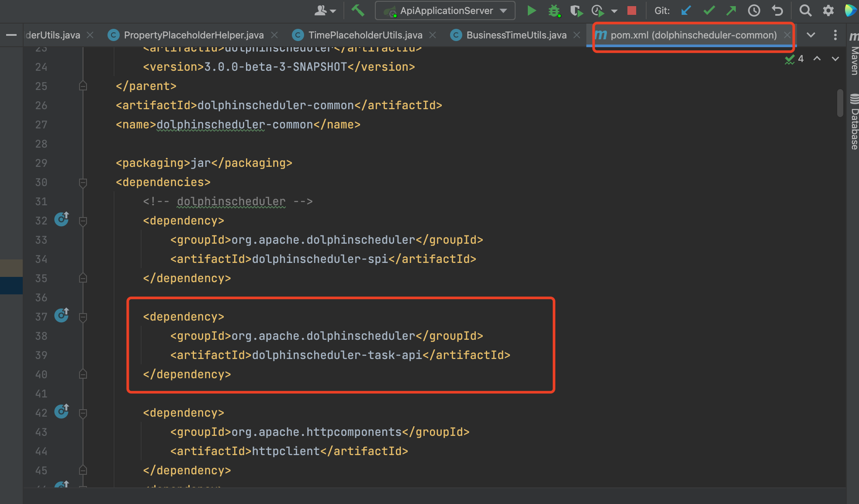The width and height of the screenshot is (859, 504).
Task: Click line number 36 in the gutter
Action: [x=41, y=297]
